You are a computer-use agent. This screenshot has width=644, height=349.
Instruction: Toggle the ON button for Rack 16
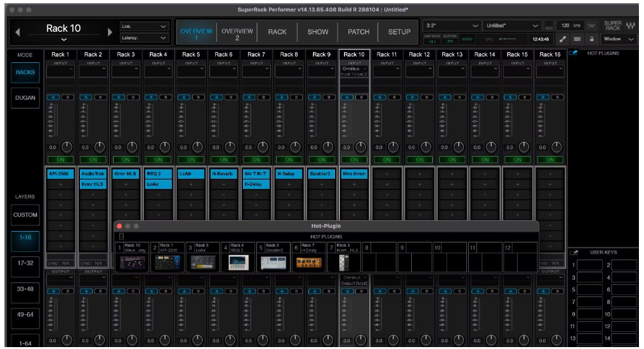pyautogui.click(x=550, y=159)
